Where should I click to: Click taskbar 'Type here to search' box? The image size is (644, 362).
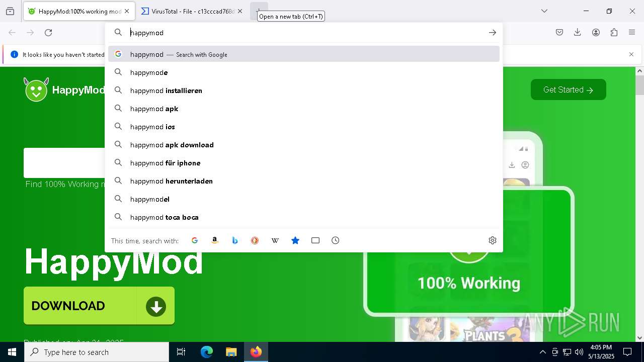point(97,352)
